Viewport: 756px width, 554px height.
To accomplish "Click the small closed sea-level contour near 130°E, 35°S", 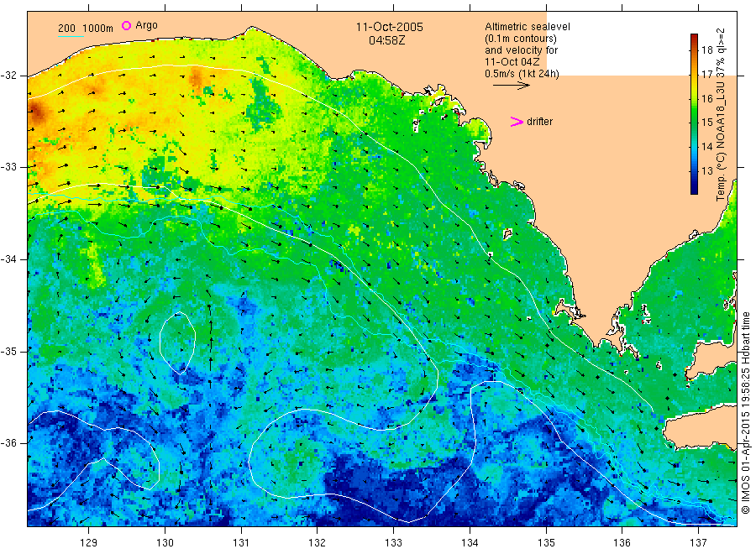I will [177, 343].
